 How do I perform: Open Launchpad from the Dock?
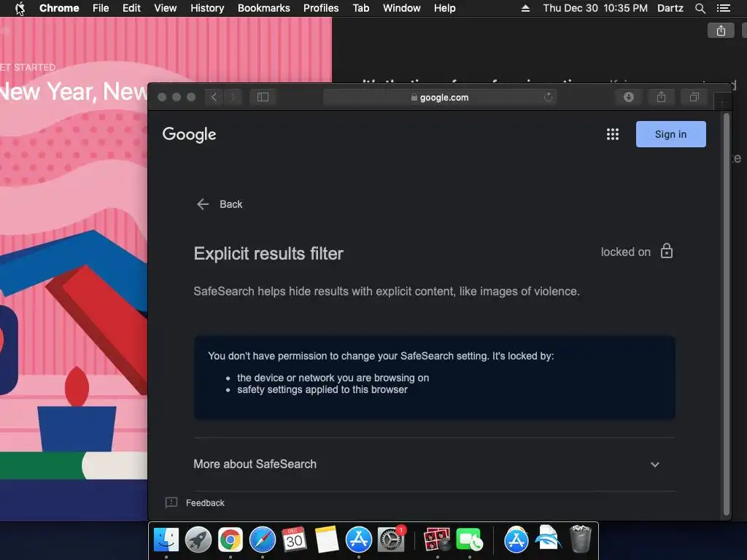[198, 540]
